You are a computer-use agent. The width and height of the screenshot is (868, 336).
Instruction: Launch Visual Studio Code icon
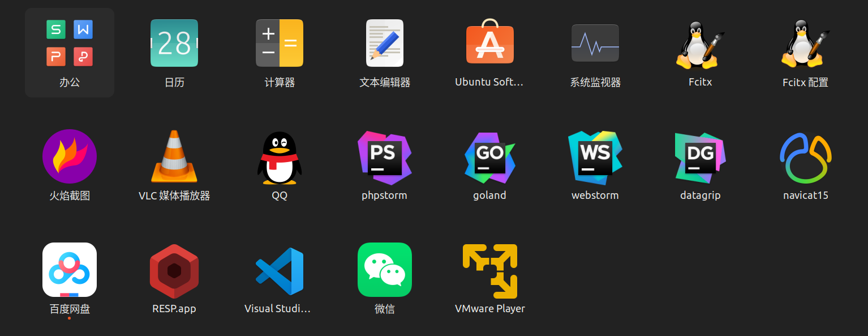[280, 271]
